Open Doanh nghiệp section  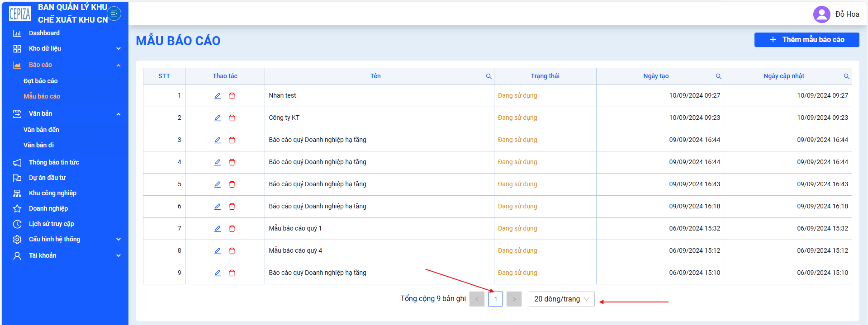point(48,209)
